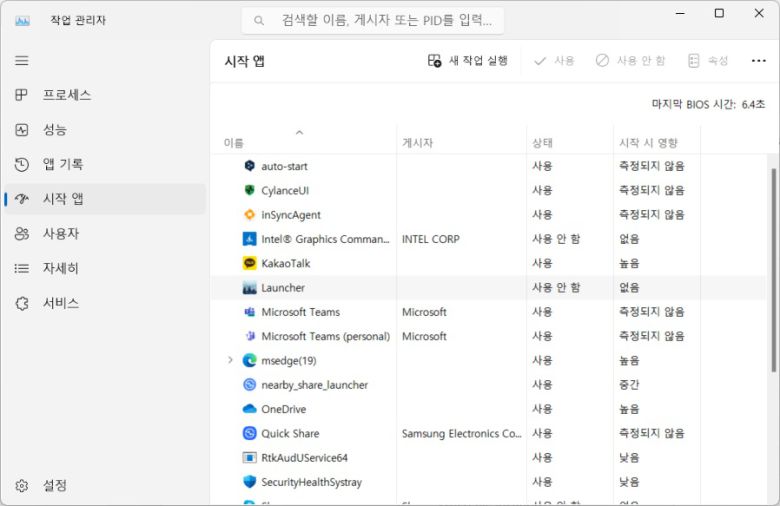Click the msedge browser icon
Screen dimensions: 780x506
pyautogui.click(x=250, y=360)
